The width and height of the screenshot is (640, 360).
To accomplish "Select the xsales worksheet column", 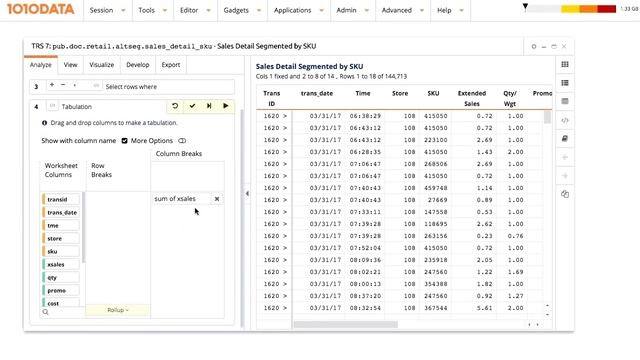I will click(x=61, y=265).
